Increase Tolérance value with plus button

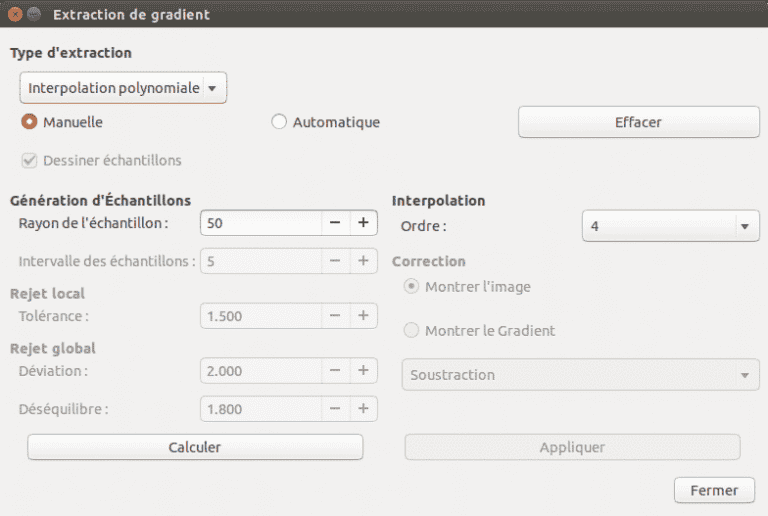pos(363,316)
